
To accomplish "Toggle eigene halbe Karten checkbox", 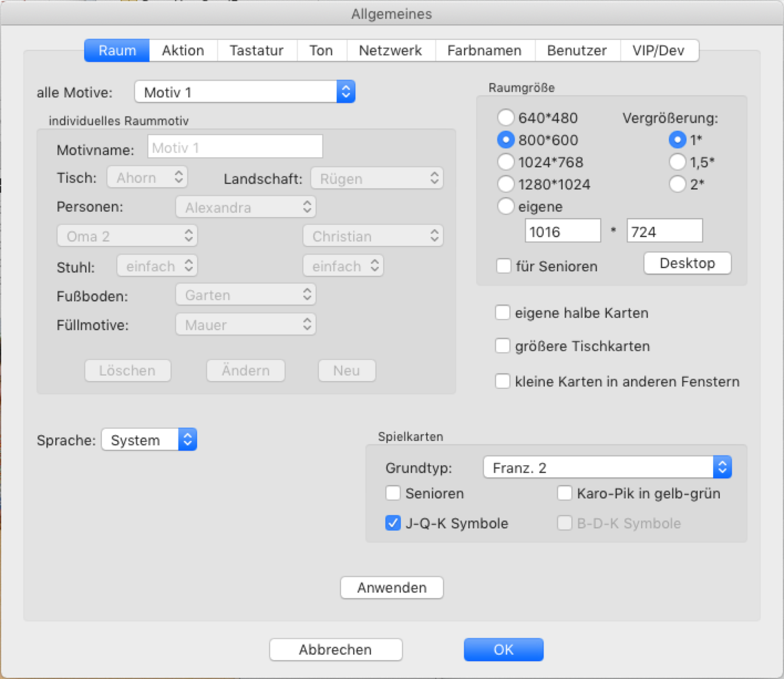I will coord(502,312).
